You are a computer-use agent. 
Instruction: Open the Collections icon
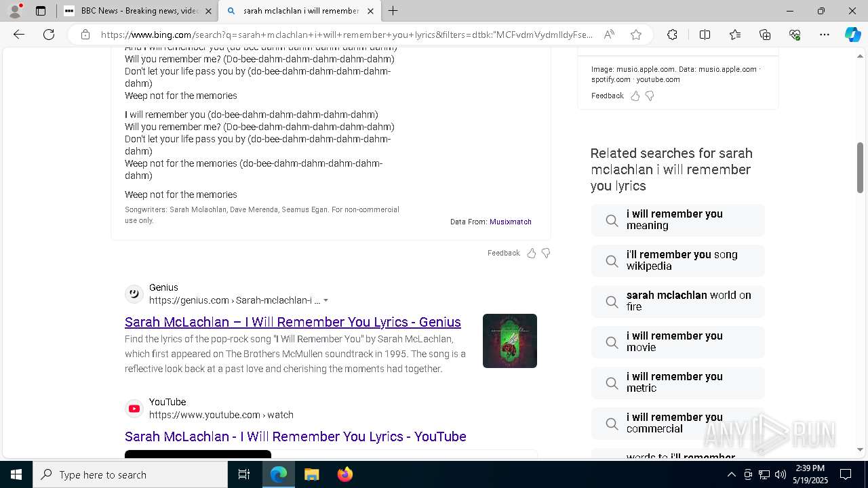pyautogui.click(x=765, y=35)
